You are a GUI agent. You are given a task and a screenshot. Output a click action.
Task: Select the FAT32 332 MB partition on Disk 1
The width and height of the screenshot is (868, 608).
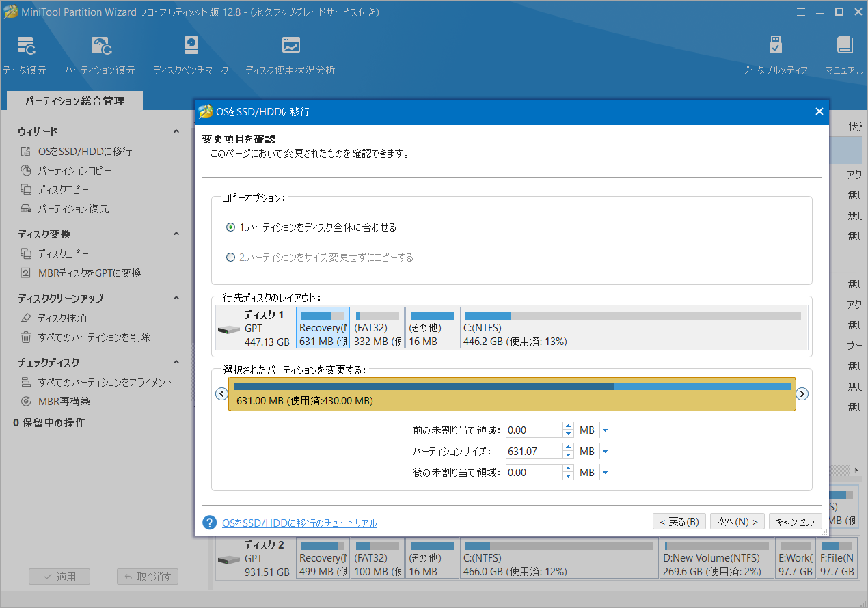(377, 327)
